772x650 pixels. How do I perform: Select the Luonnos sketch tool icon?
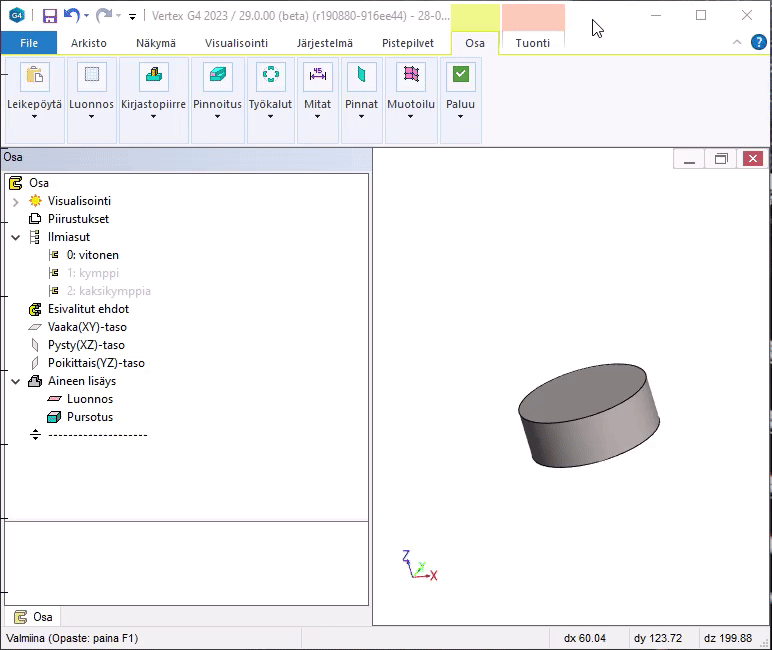coord(91,76)
